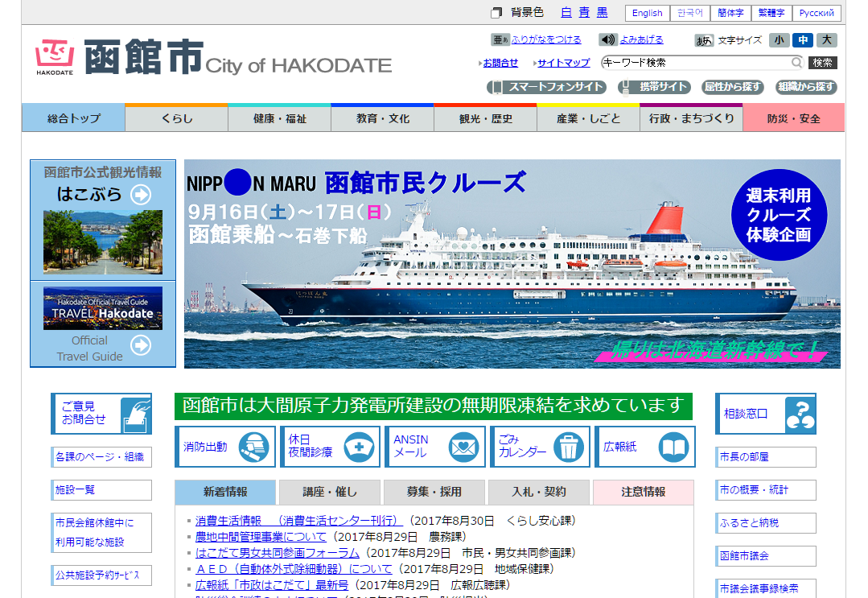Click the よみあげる link
868x598 pixels.
click(x=641, y=39)
